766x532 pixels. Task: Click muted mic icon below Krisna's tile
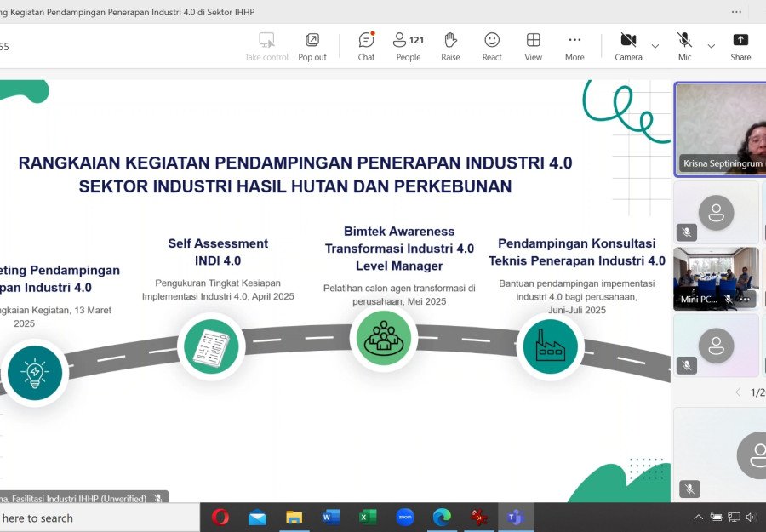coord(686,232)
